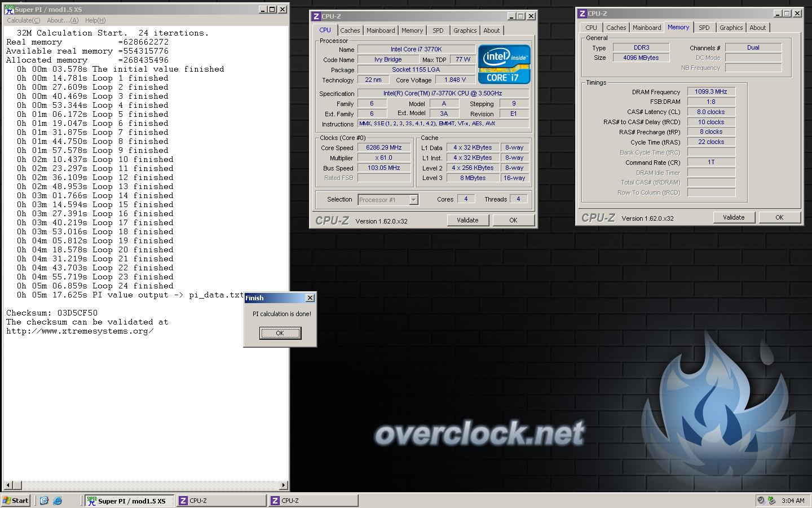
Task: Click the Level 3 cache value 8 MBytes
Action: point(473,178)
